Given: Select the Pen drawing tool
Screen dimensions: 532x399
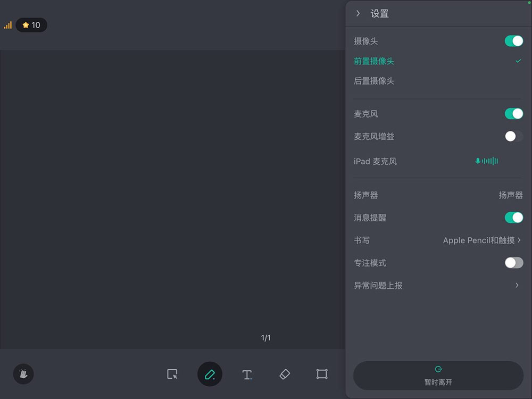Looking at the screenshot, I should pyautogui.click(x=210, y=374).
